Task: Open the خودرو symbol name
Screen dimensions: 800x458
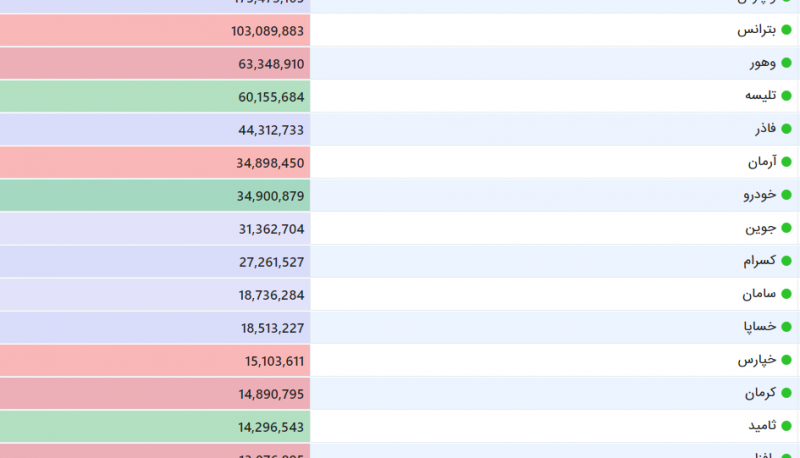Action: click(760, 194)
